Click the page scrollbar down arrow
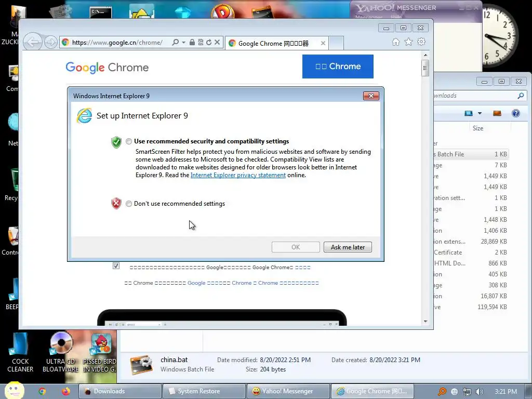This screenshot has height=399, width=532. (425, 321)
